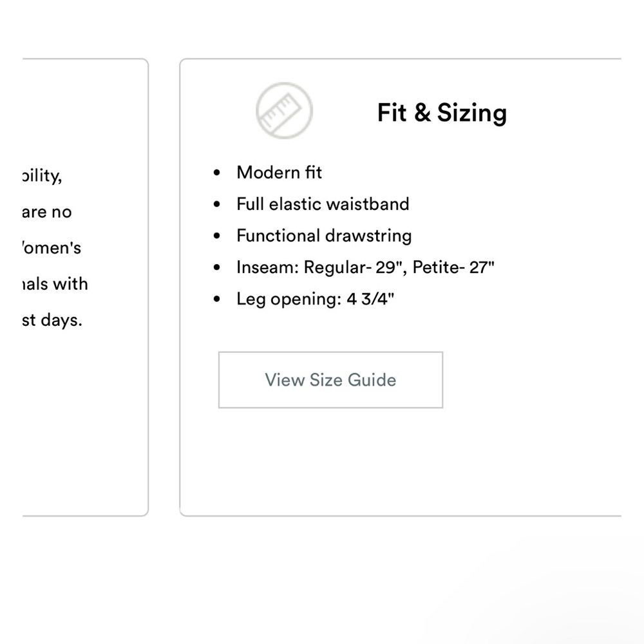Select the Functional drawstring list item

[x=324, y=236]
